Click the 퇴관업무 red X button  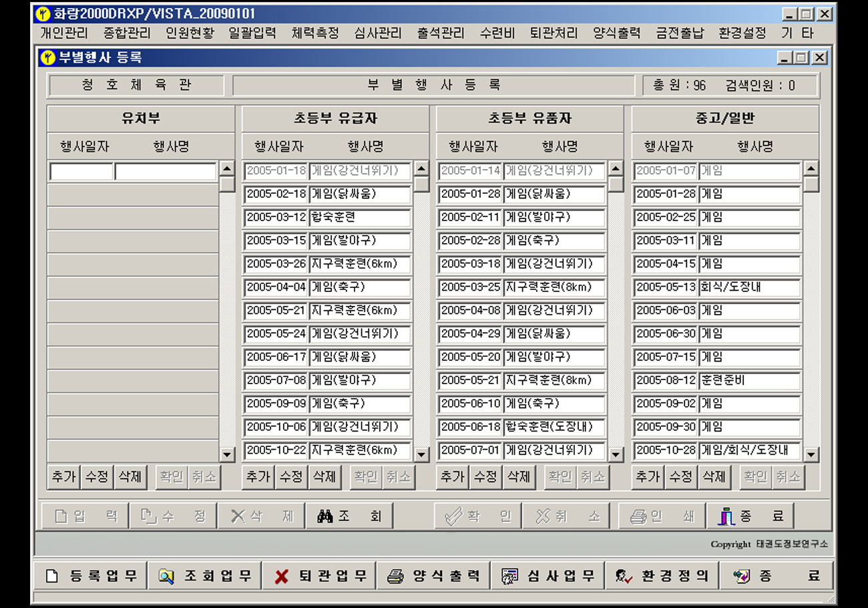(x=320, y=576)
